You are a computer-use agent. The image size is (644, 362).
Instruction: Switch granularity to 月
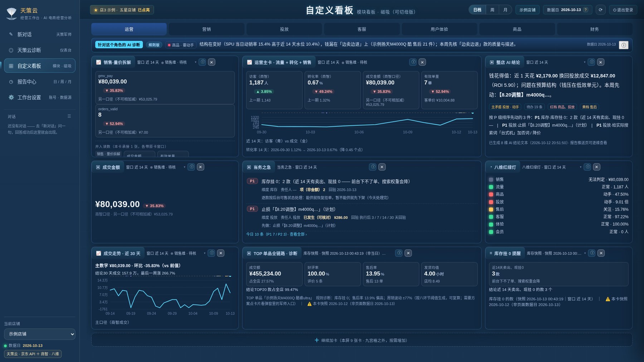(x=505, y=10)
